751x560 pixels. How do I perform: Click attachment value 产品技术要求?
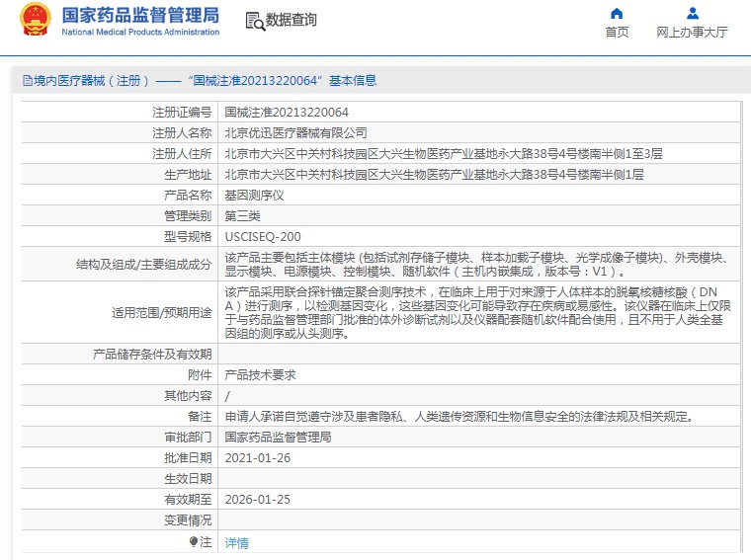[x=260, y=374]
